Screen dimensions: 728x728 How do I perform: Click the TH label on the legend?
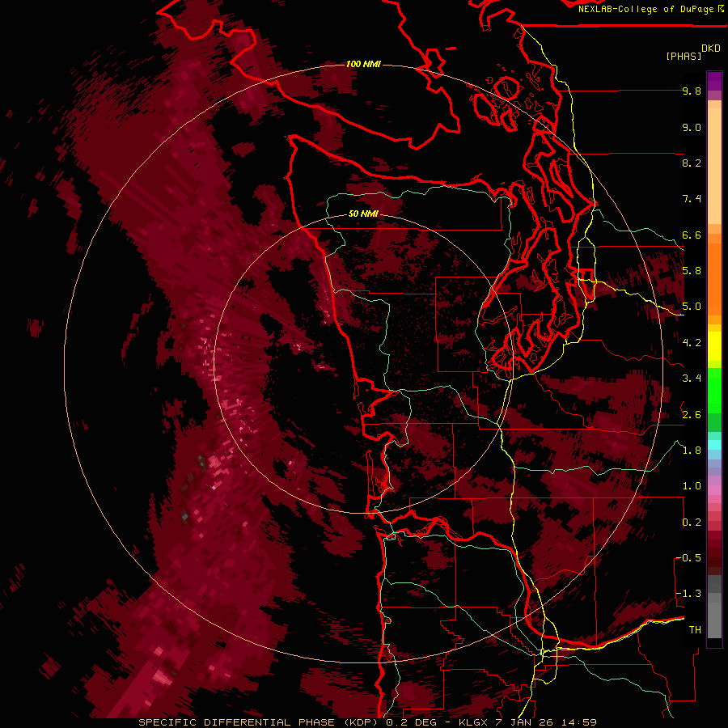click(x=695, y=630)
